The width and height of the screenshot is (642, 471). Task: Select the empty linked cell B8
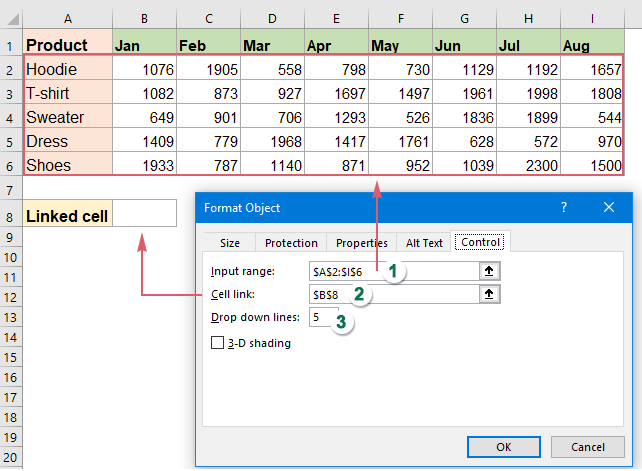pyautogui.click(x=145, y=214)
